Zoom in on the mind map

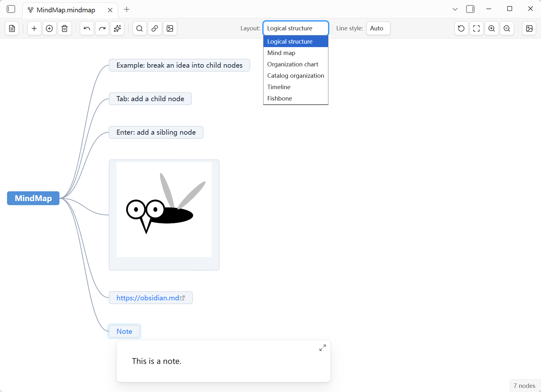pyautogui.click(x=492, y=28)
